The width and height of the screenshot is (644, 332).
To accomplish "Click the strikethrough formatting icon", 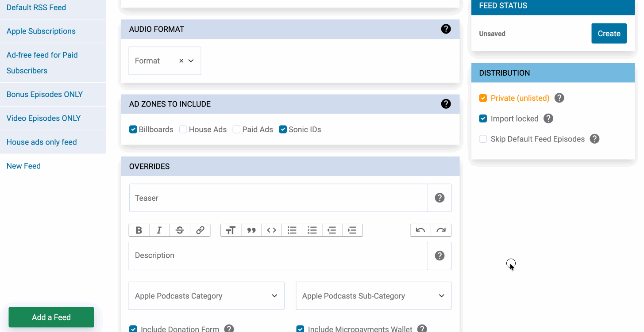I will (180, 230).
